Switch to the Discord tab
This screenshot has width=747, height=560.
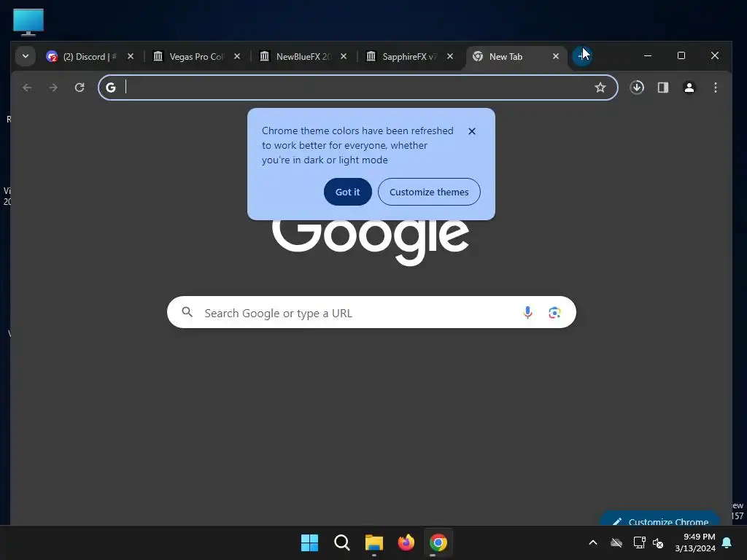90,57
